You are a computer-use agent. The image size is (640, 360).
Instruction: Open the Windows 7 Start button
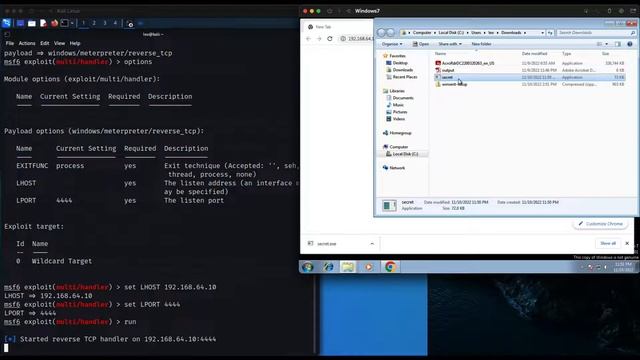pos(308,267)
